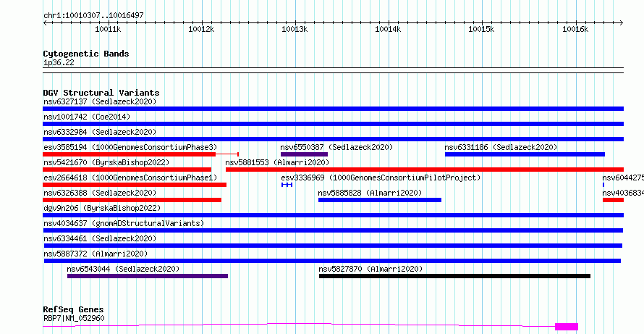
Task: Click the ruler's right arrowhead
Action: (x=622, y=22)
